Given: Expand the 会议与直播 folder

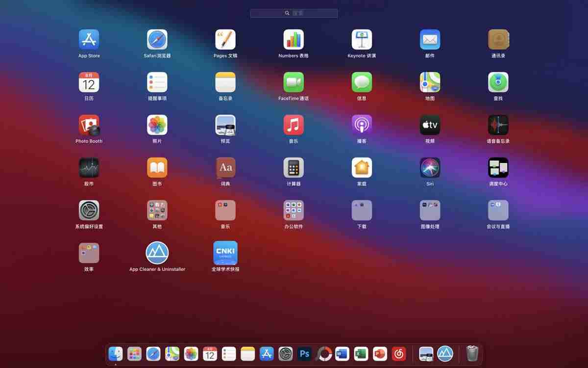Looking at the screenshot, I should point(498,210).
